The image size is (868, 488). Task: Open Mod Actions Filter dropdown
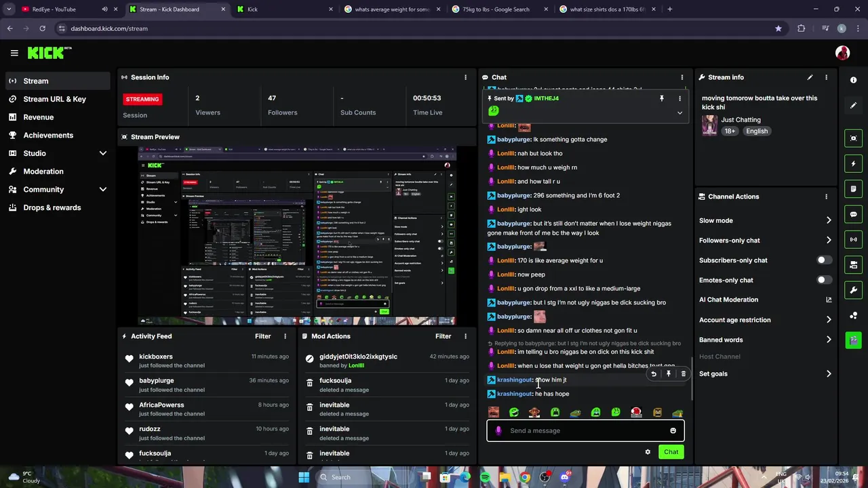443,336
